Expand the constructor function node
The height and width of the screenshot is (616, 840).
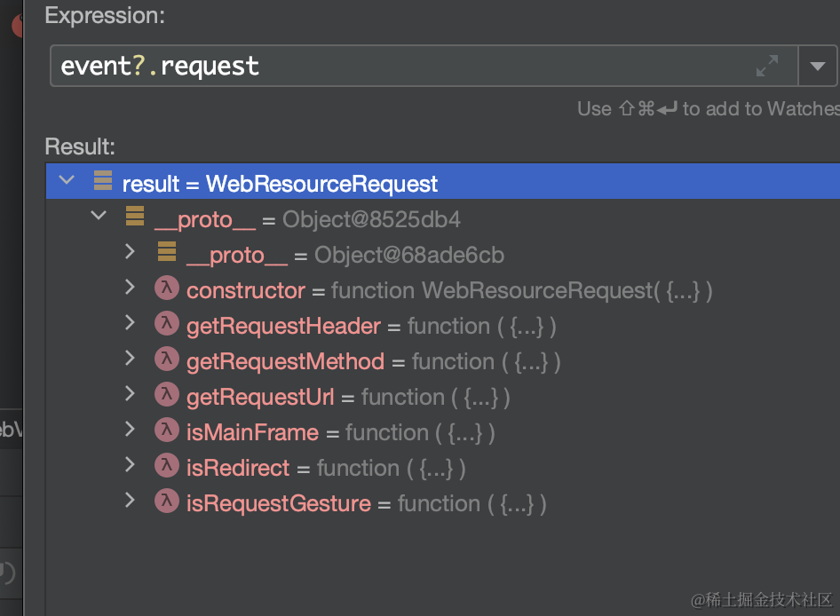click(131, 288)
